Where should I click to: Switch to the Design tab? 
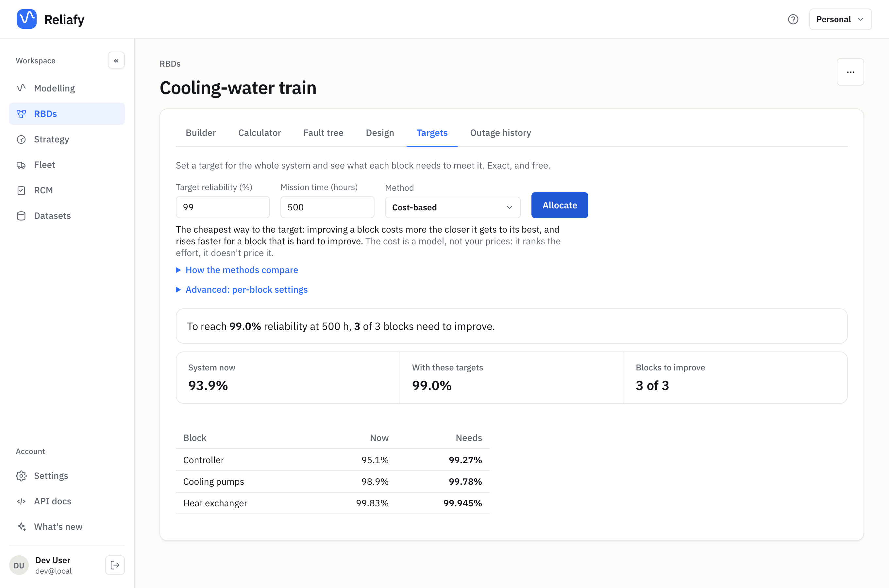point(380,133)
